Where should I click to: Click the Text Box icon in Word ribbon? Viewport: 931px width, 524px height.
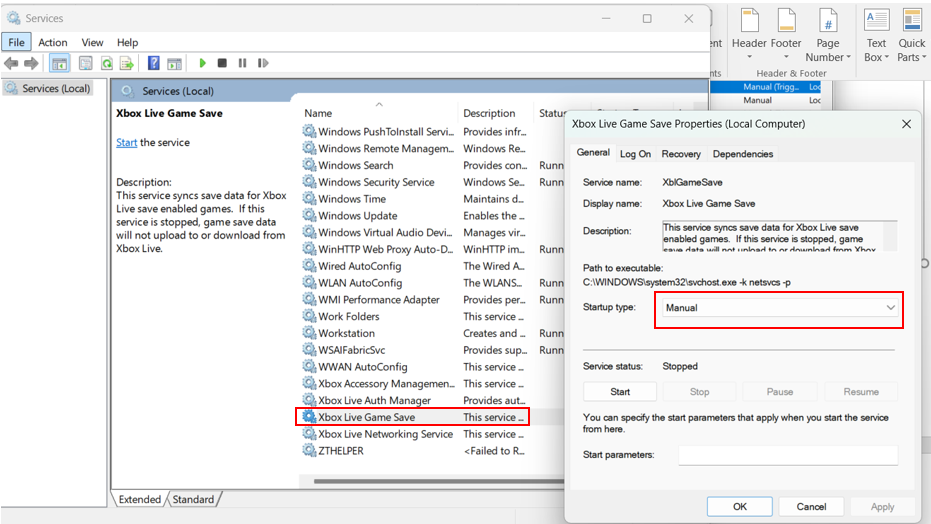click(876, 21)
